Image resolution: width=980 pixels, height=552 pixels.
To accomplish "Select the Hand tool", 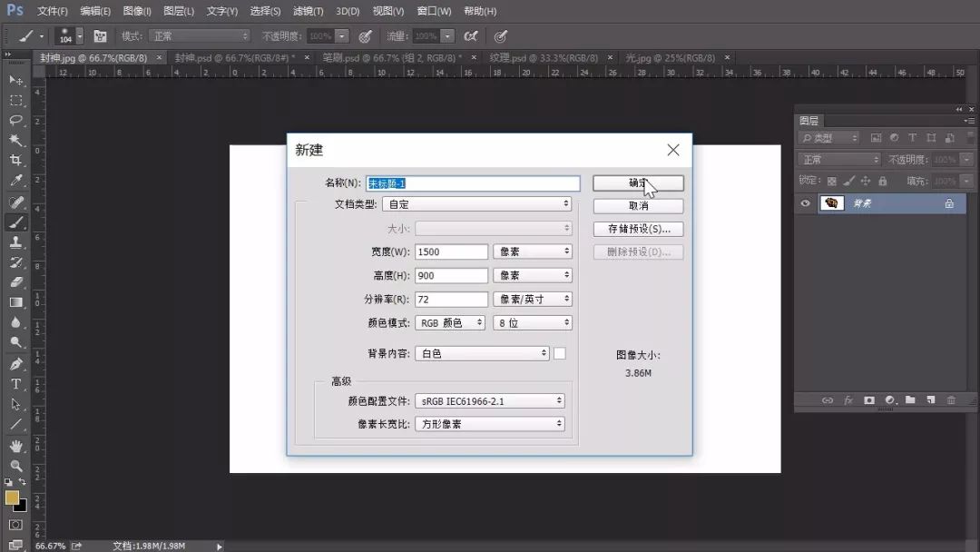I will 15,446.
